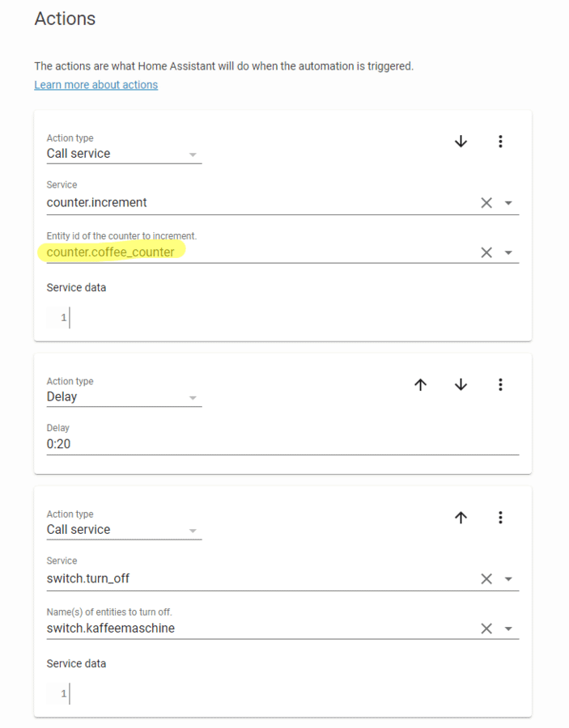
Task: Expand the switch.kaffeemaschine entity dropdown
Action: coord(508,629)
